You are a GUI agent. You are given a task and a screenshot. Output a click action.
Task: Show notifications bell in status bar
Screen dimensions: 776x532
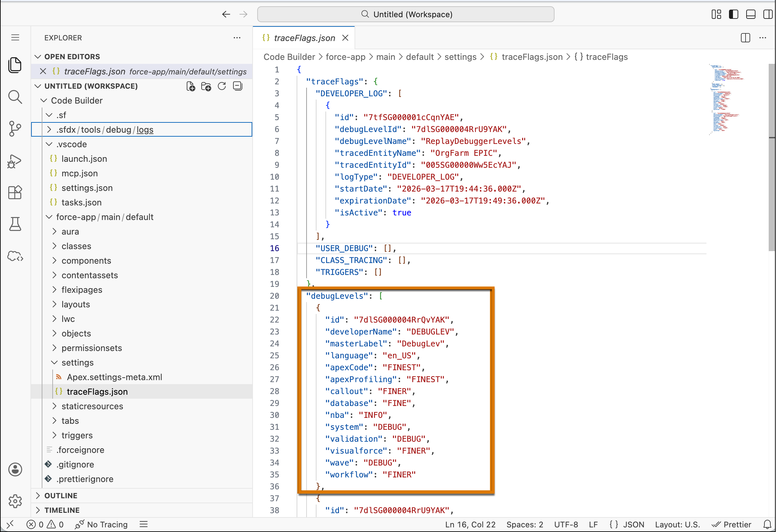[768, 525]
